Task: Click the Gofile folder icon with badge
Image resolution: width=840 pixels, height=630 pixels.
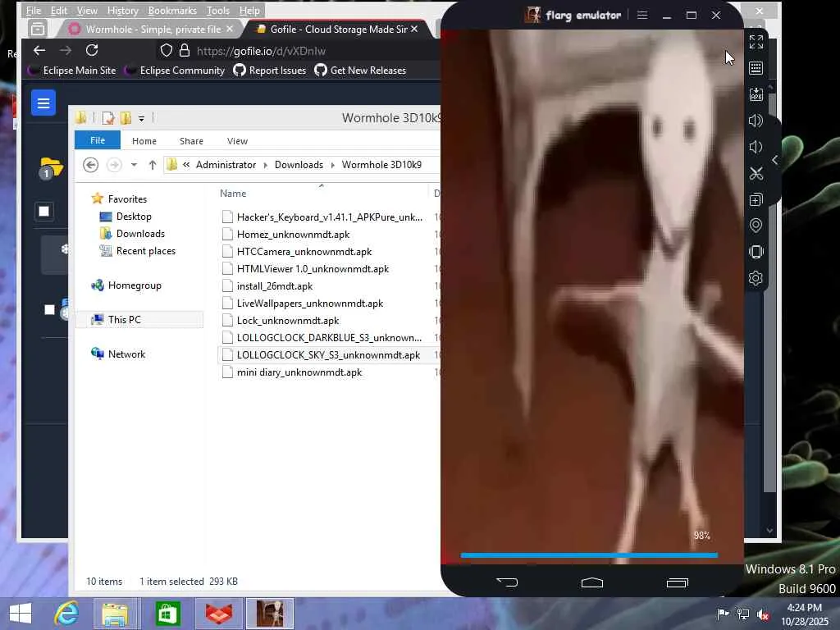Action: tap(51, 168)
